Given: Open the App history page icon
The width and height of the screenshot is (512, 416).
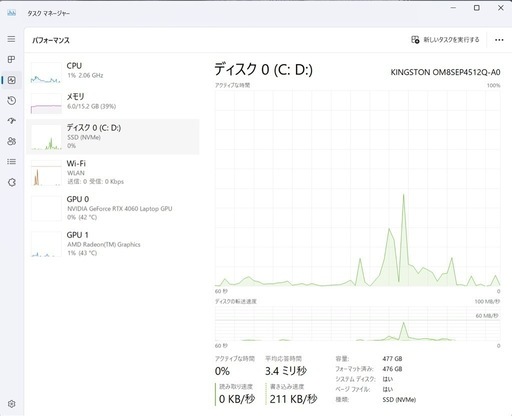Looking at the screenshot, I should tap(12, 100).
